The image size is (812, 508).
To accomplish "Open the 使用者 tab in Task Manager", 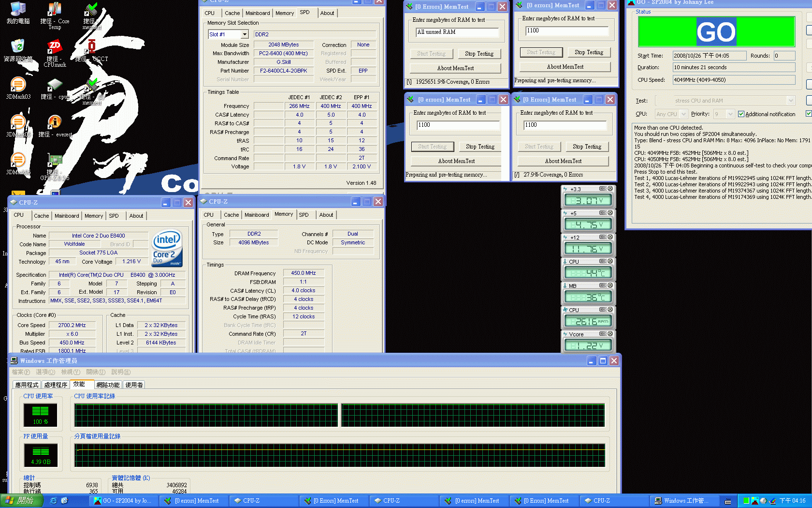I will [134, 385].
